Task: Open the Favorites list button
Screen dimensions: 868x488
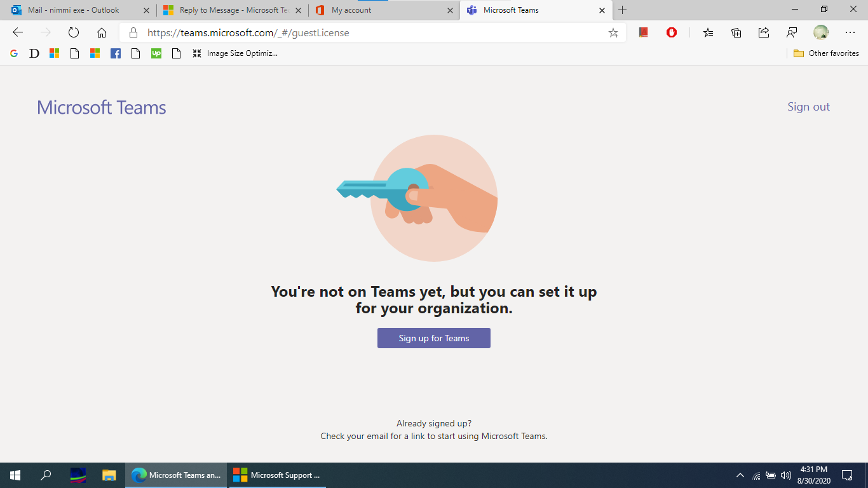Action: pyautogui.click(x=709, y=32)
